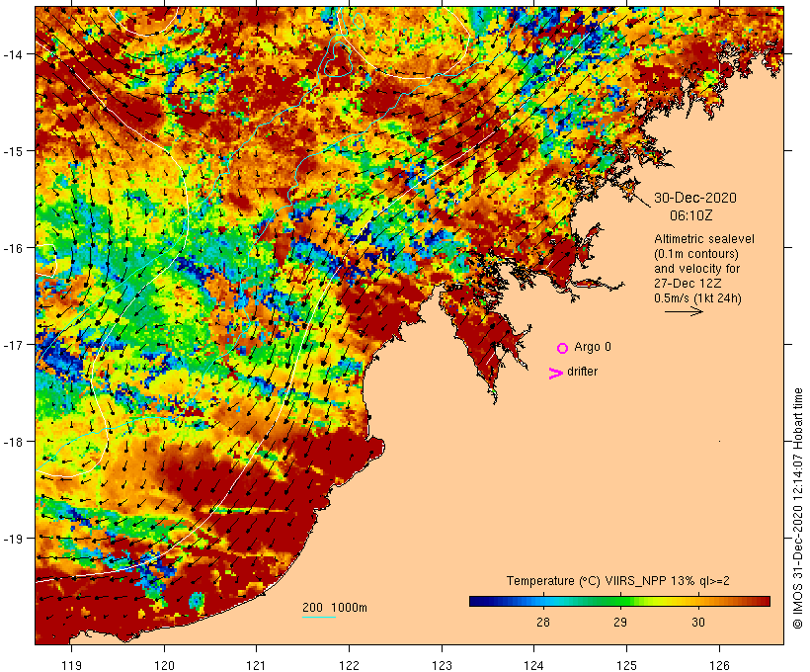
Task: Click the '30-Dec-2020' date text
Action: [x=695, y=198]
